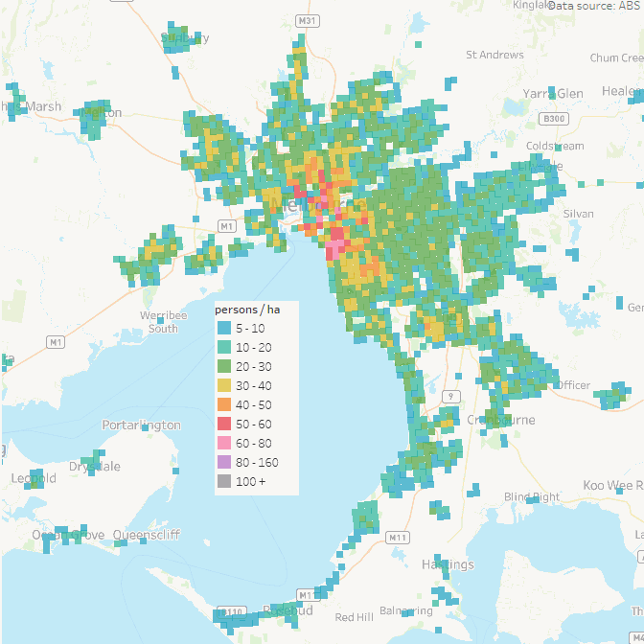Pick the 30 - 40 yellow legend swatch
The height and width of the screenshot is (644, 644).
coord(224,385)
